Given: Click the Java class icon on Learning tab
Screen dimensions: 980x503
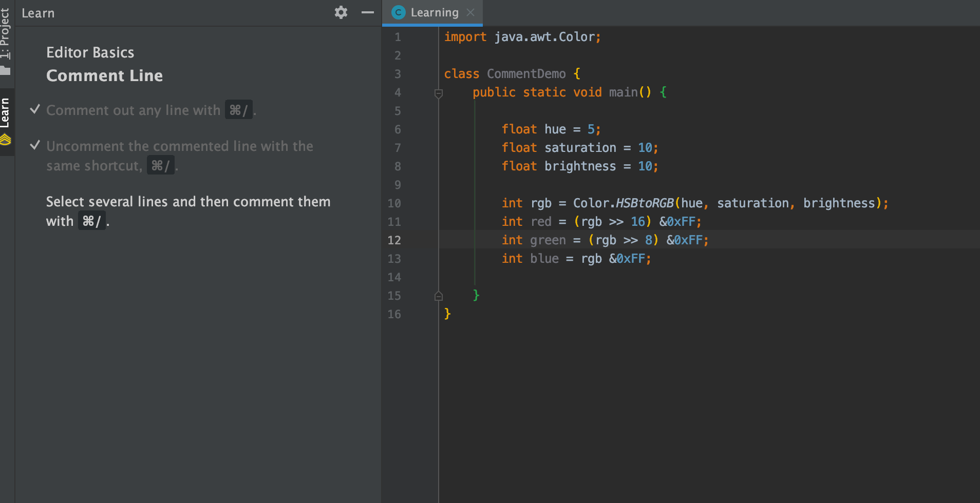Looking at the screenshot, I should point(399,12).
